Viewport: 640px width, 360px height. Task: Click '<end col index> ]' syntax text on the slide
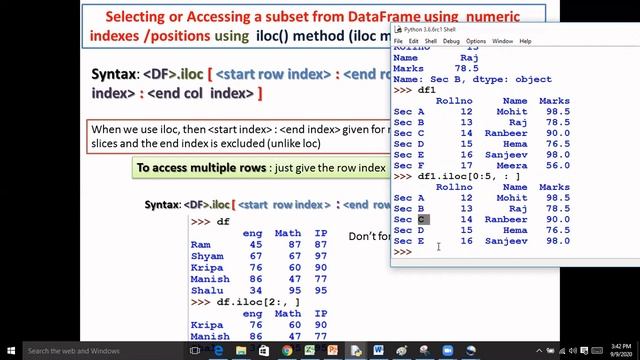point(204,93)
